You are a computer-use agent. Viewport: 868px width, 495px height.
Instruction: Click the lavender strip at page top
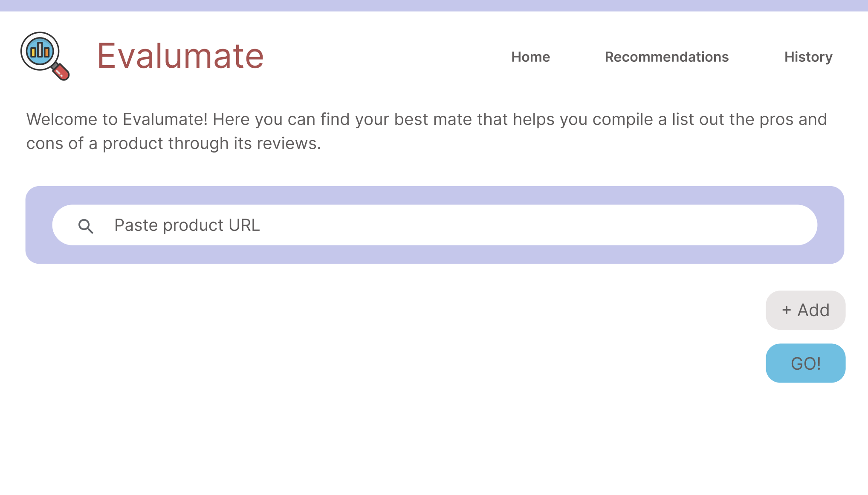pos(434,6)
